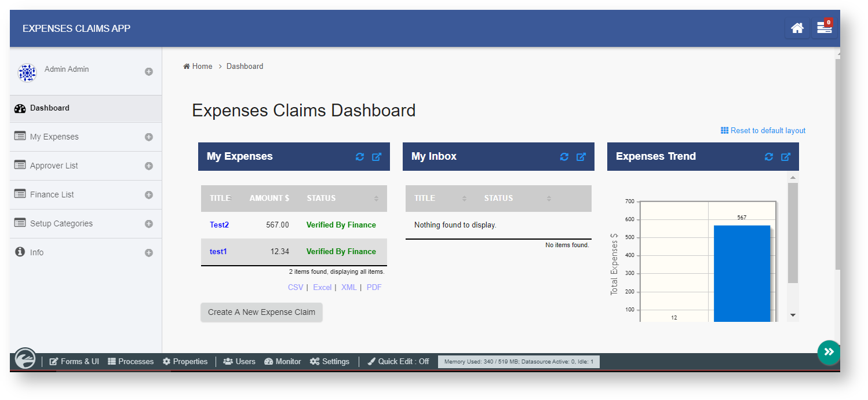
Task: Export expenses as PDF
Action: click(x=374, y=288)
